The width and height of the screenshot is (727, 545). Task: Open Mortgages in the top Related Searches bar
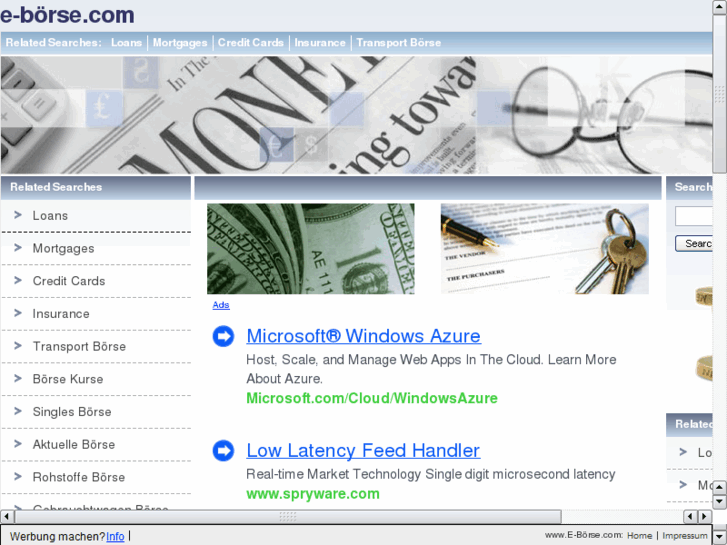pyautogui.click(x=180, y=43)
